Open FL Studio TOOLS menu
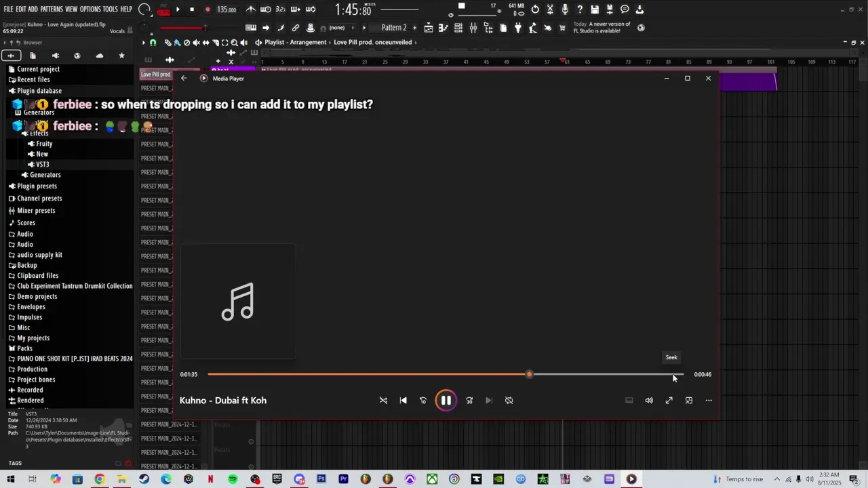This screenshot has height=488, width=868. click(110, 9)
